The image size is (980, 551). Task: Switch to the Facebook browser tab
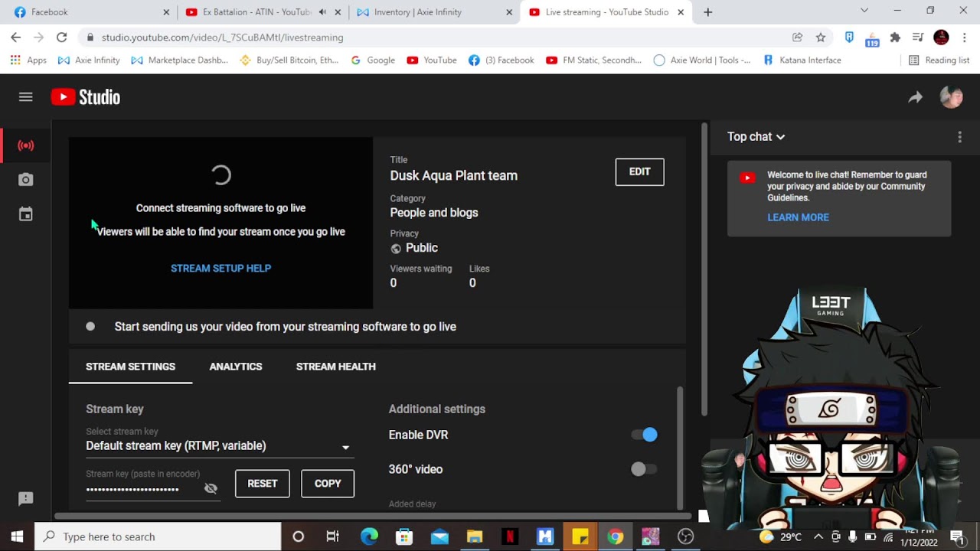tap(90, 12)
